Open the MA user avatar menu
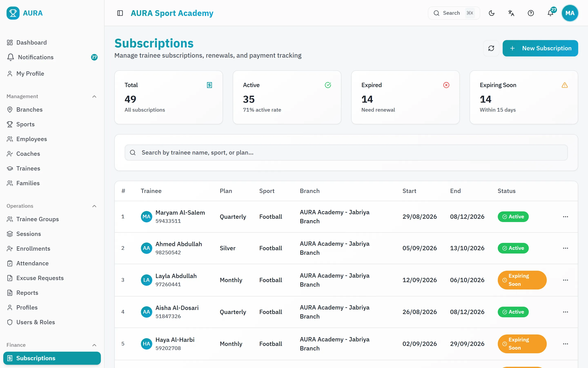 tap(570, 13)
